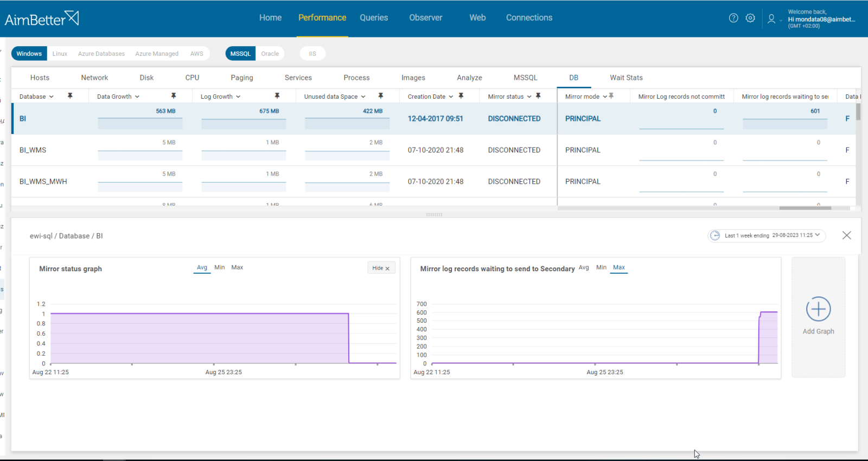Expand the Mirror mode column dropdown
This screenshot has width=868, height=461.
605,97
